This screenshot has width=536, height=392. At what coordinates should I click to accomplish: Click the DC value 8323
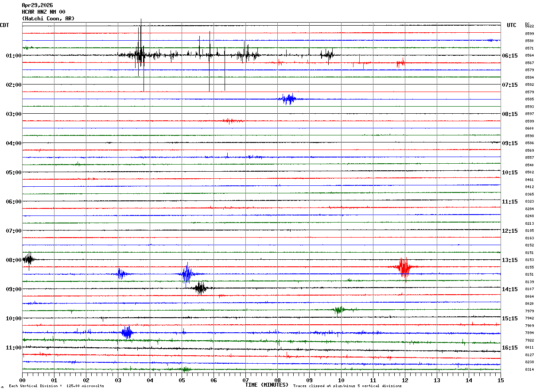point(529,202)
